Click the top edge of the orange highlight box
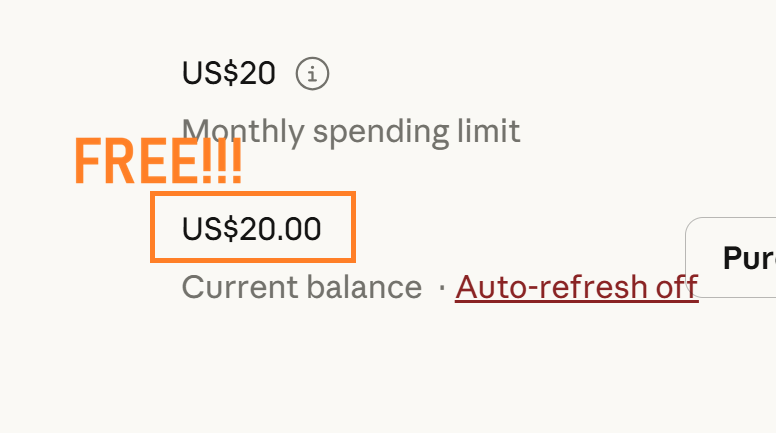 253,194
